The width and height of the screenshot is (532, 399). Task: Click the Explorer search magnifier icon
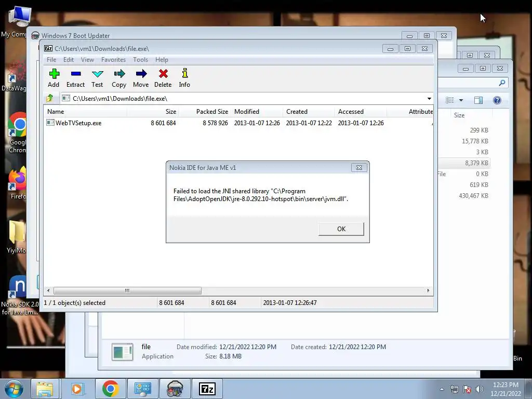coord(502,83)
